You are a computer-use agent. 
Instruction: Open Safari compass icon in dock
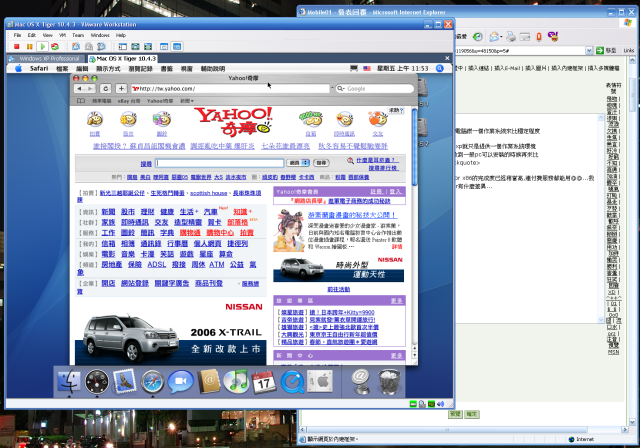(x=152, y=381)
